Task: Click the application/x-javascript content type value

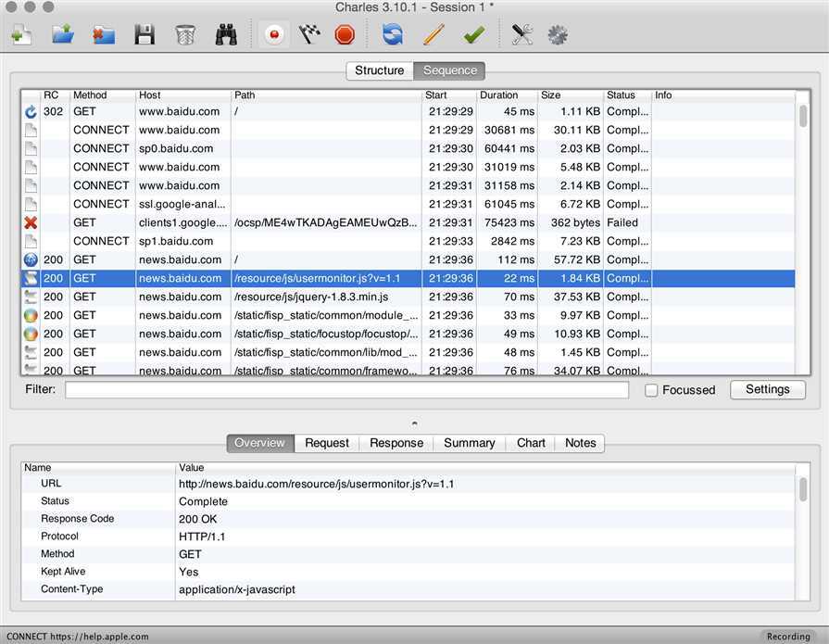Action: click(x=237, y=589)
